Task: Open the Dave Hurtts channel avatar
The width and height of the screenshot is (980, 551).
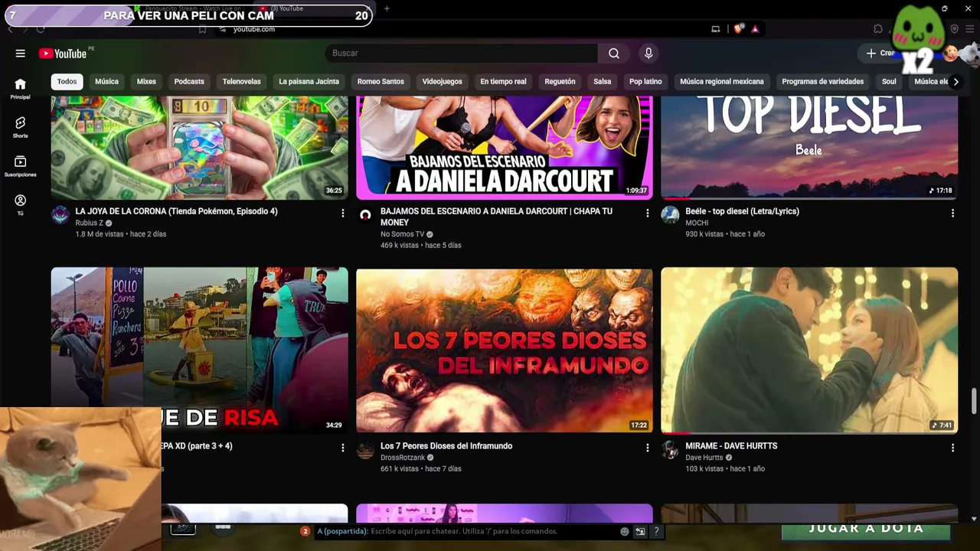Action: [670, 450]
